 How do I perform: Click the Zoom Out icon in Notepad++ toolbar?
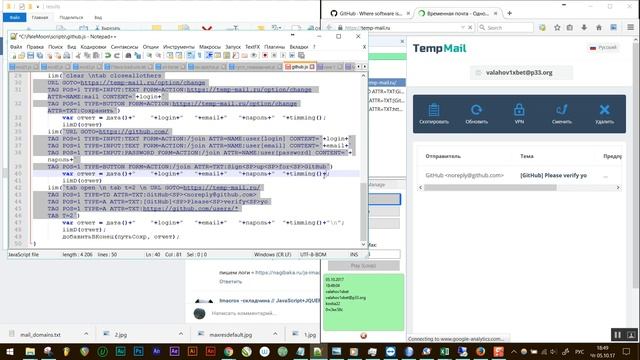pyautogui.click(x=158, y=56)
